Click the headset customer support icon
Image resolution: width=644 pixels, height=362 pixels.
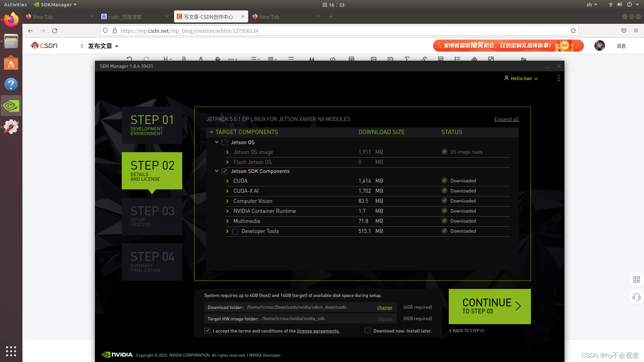pos(636,297)
